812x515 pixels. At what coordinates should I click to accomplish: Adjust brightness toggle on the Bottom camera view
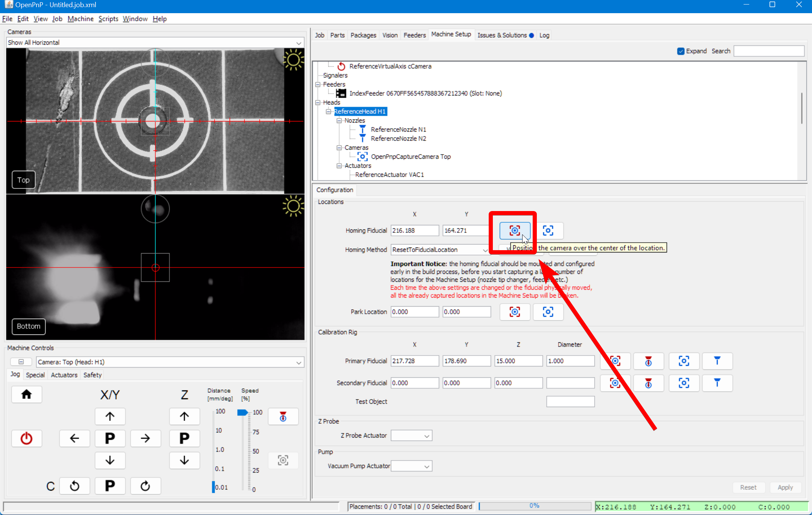294,206
